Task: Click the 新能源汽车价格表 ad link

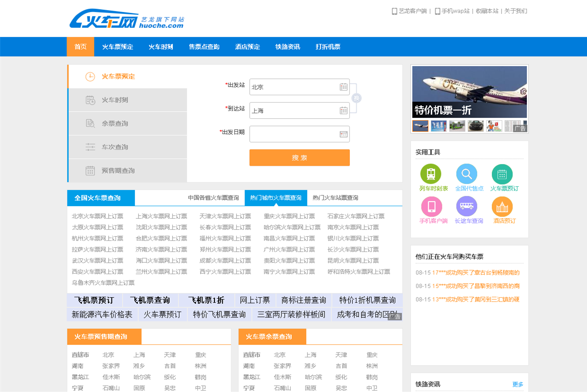Action: tap(102, 314)
